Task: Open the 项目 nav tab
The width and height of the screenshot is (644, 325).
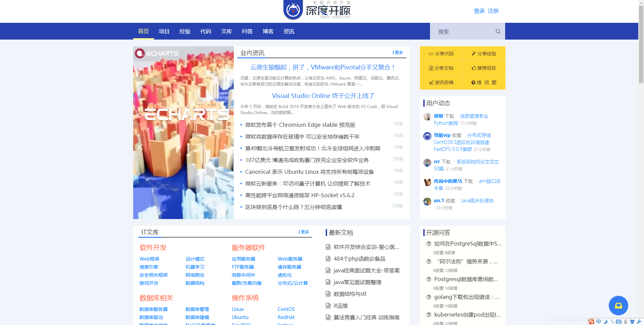Action: coord(164,31)
